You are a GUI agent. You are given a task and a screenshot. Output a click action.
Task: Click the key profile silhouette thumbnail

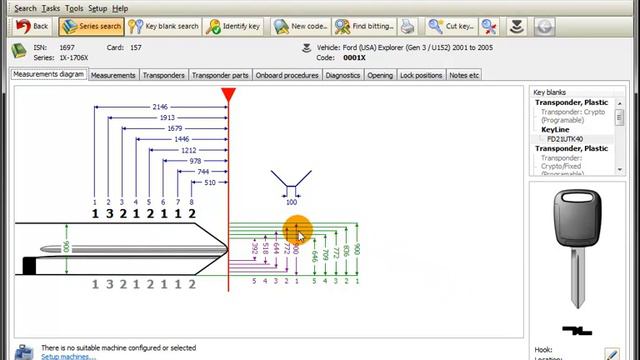click(577, 330)
